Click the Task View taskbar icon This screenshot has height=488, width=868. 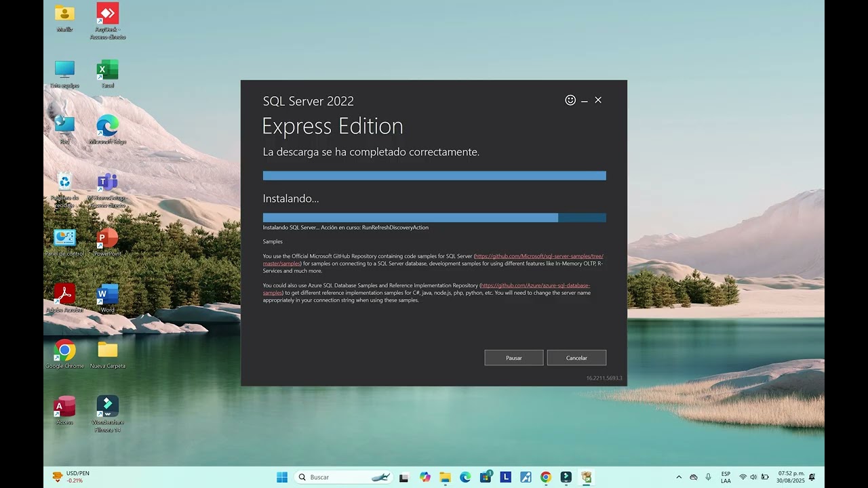pos(404,477)
